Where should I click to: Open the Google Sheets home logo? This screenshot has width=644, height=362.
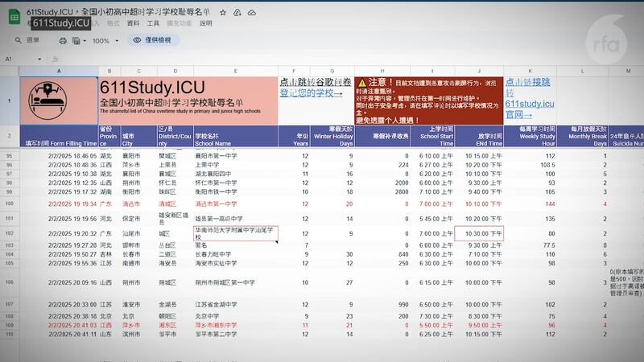(14, 17)
